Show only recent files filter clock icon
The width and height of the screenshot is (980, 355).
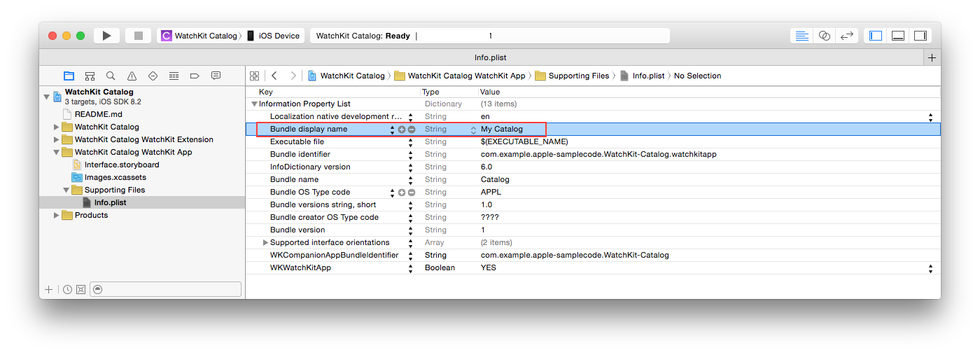[67, 289]
